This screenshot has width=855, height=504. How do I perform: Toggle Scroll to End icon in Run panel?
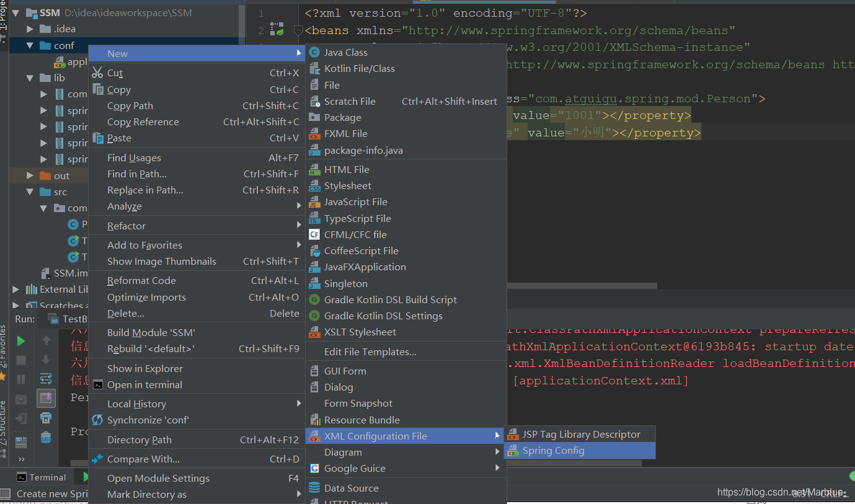46,398
